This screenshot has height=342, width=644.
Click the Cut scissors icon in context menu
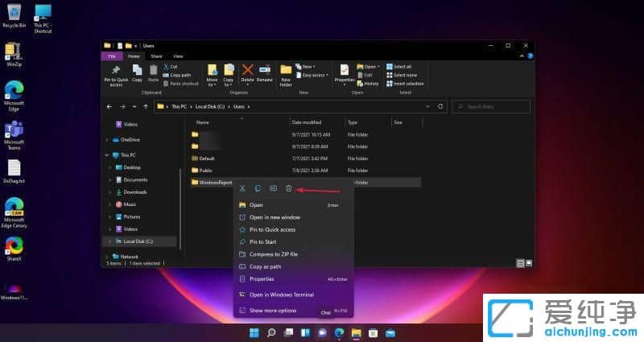[243, 188]
